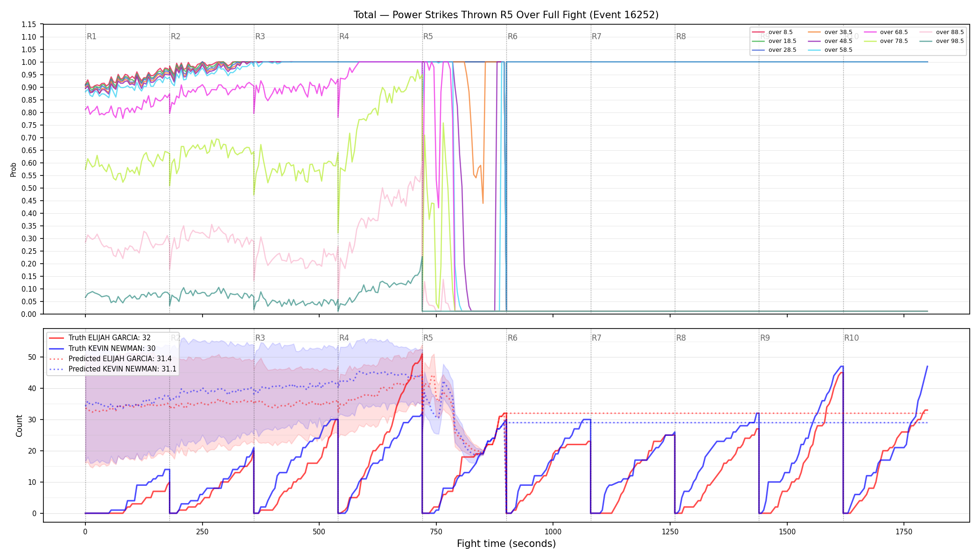The image size is (980, 560).
Task: Click the R10 round marker in count plot
Action: (851, 338)
